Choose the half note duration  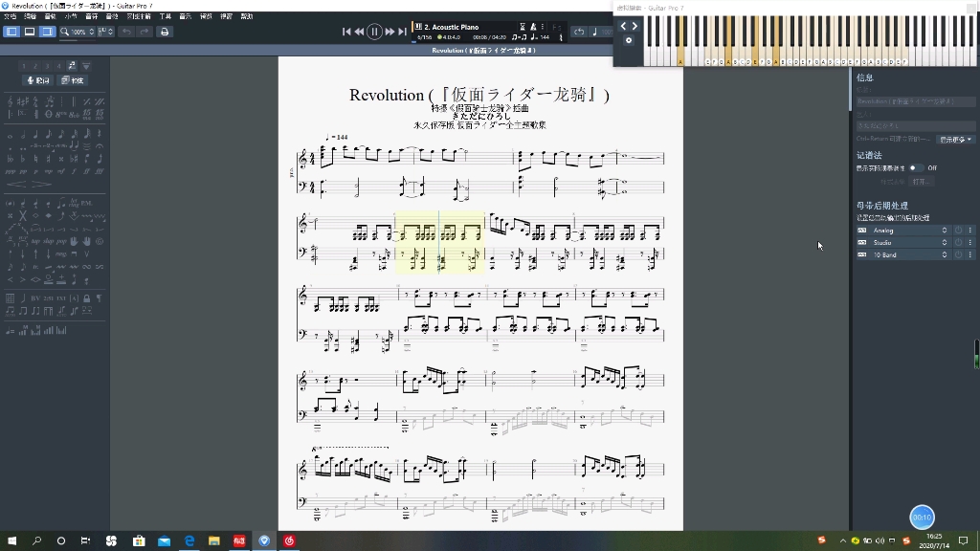pyautogui.click(x=23, y=135)
